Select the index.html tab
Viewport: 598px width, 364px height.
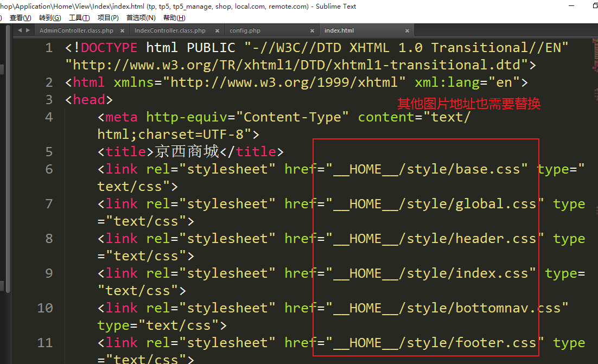[339, 31]
